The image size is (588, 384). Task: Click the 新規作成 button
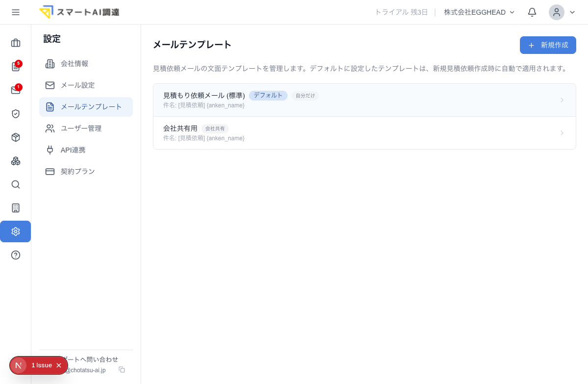click(548, 45)
